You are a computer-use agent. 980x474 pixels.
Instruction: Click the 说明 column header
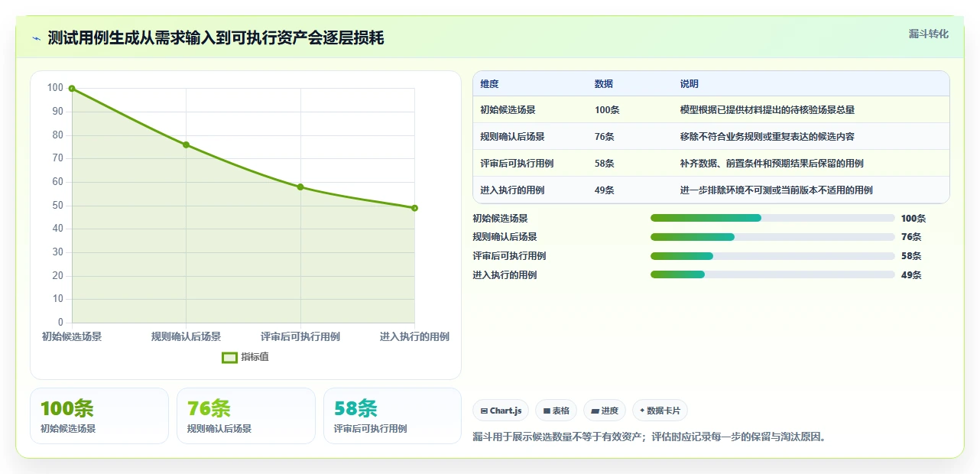690,84
